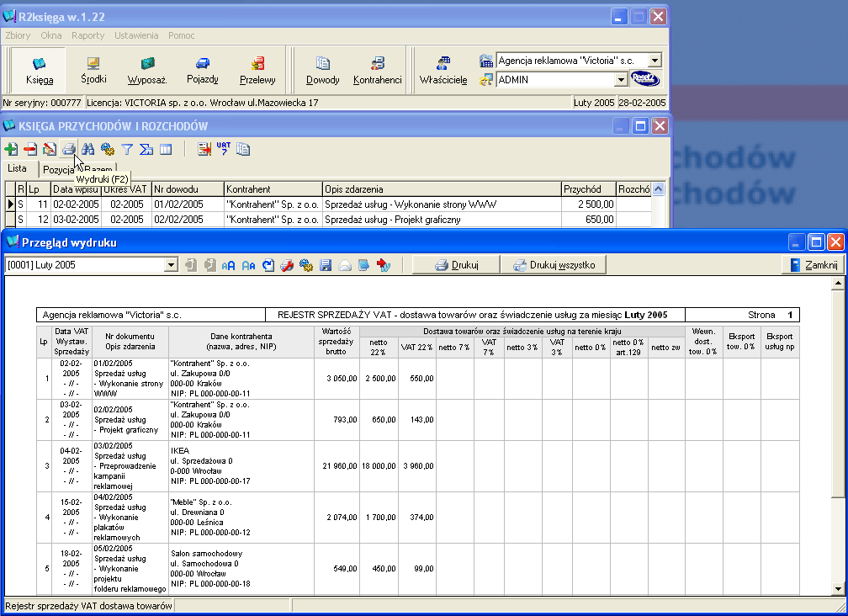Click the document with red arrow icon
The image size is (848, 616).
204,149
